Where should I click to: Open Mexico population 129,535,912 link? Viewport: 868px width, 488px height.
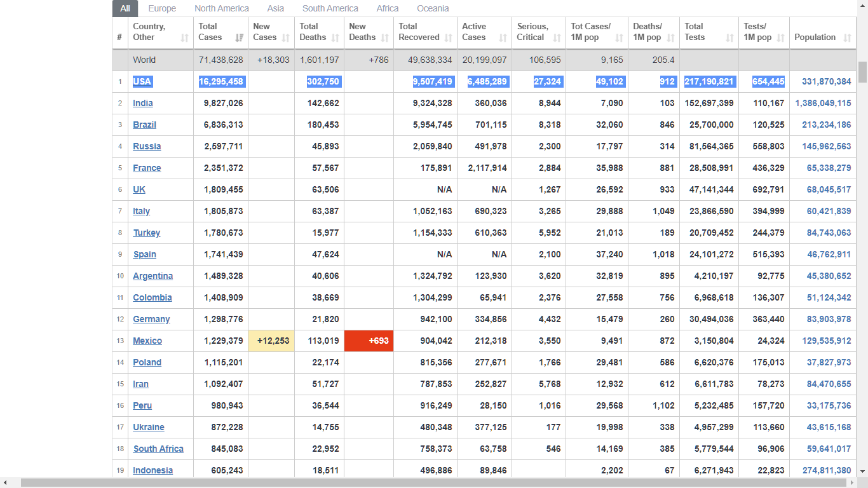pyautogui.click(x=826, y=341)
